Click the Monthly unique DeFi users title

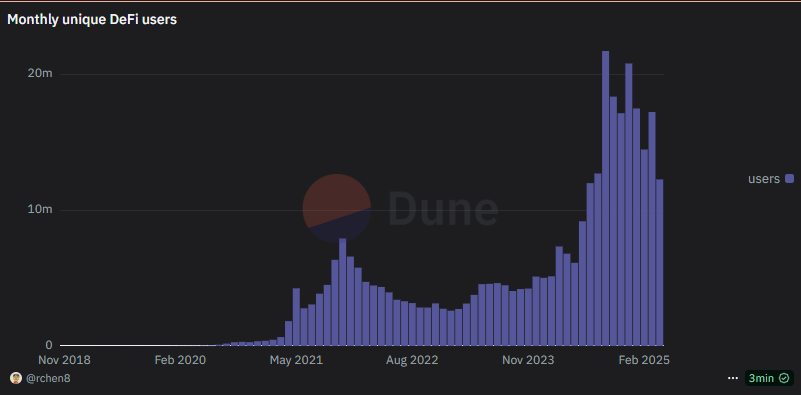(x=92, y=20)
